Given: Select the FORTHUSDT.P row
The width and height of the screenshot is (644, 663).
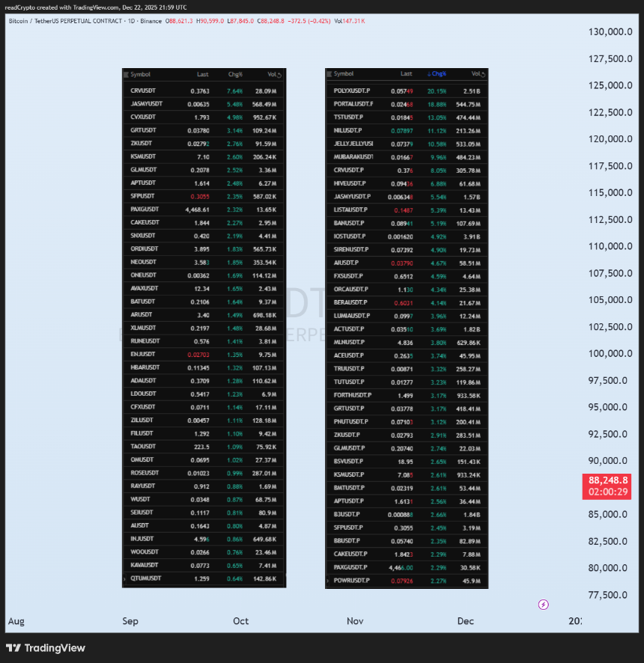Looking at the screenshot, I should (407, 395).
